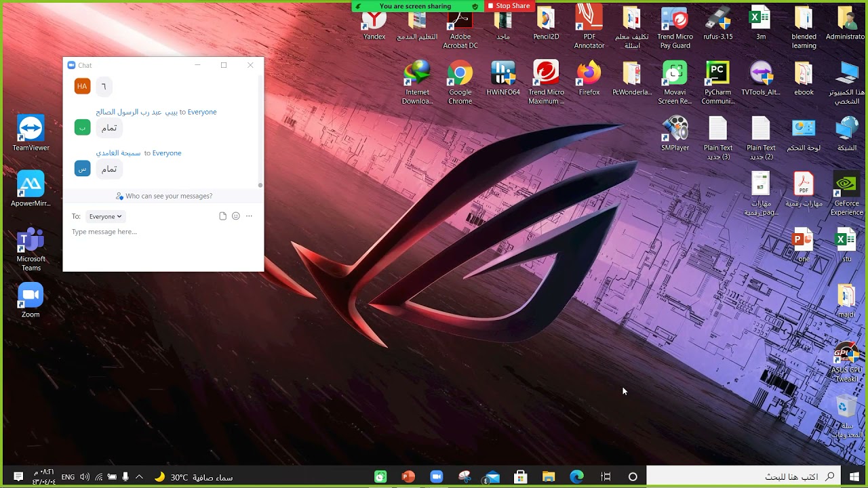Select the Trend Micro Maximum Security icon
The width and height of the screenshot is (868, 488).
pos(546,83)
